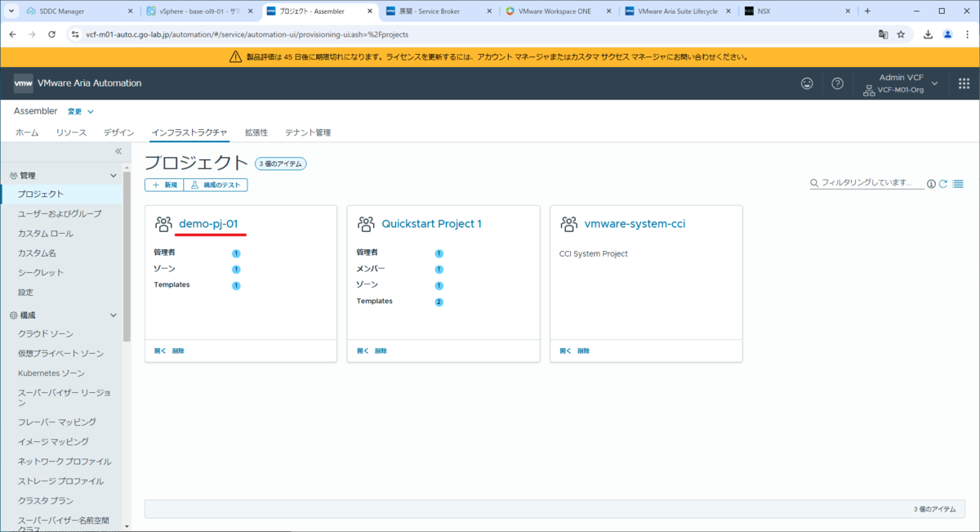Switch to list view icon
The width and height of the screenshot is (980, 532).
point(958,184)
